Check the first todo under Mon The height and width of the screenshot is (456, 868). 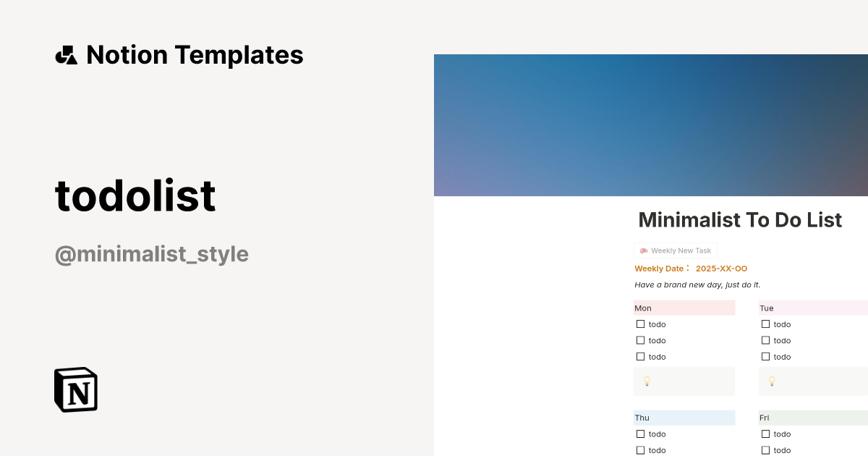click(641, 324)
